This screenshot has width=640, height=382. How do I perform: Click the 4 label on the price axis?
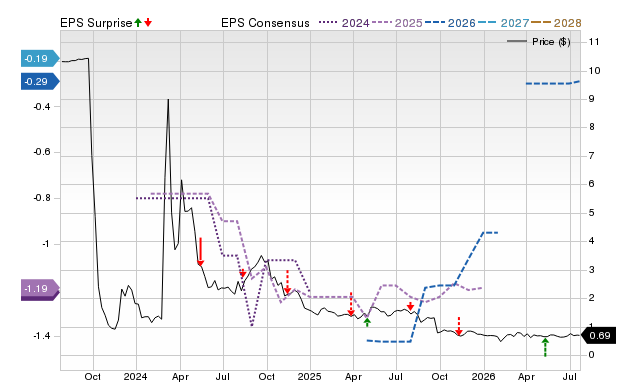point(591,241)
